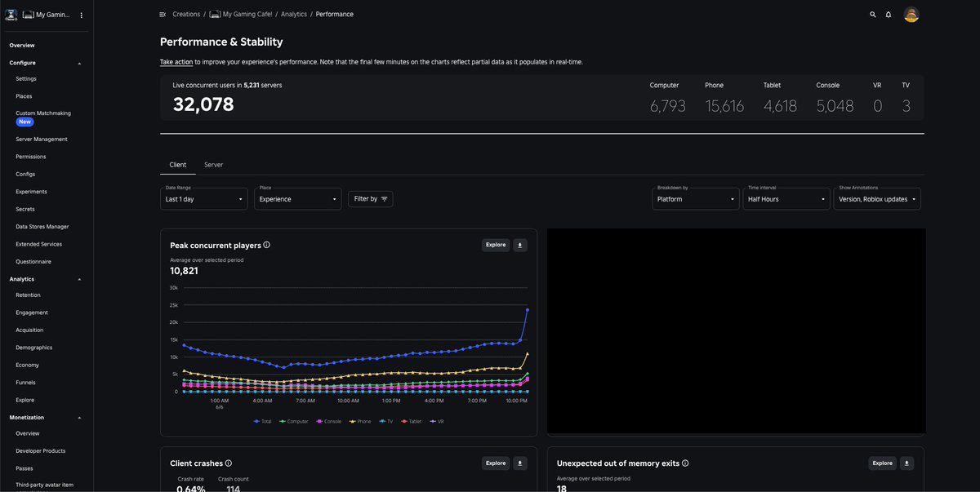Toggle the Total series in chart legend
This screenshot has width=980, height=492.
tap(262, 421)
